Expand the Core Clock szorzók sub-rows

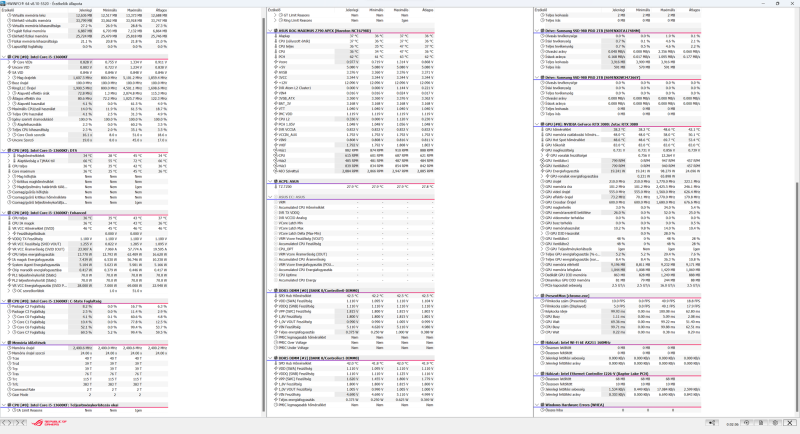click(x=9, y=135)
